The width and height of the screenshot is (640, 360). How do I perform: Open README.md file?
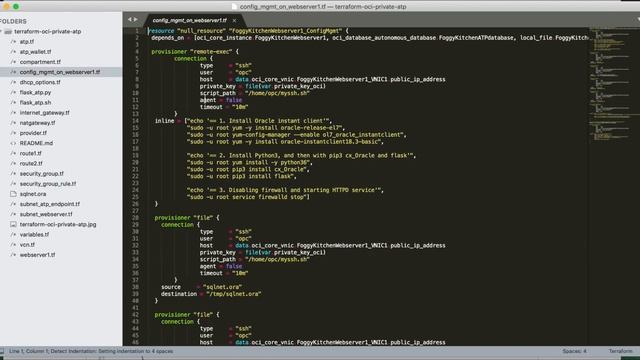36,143
